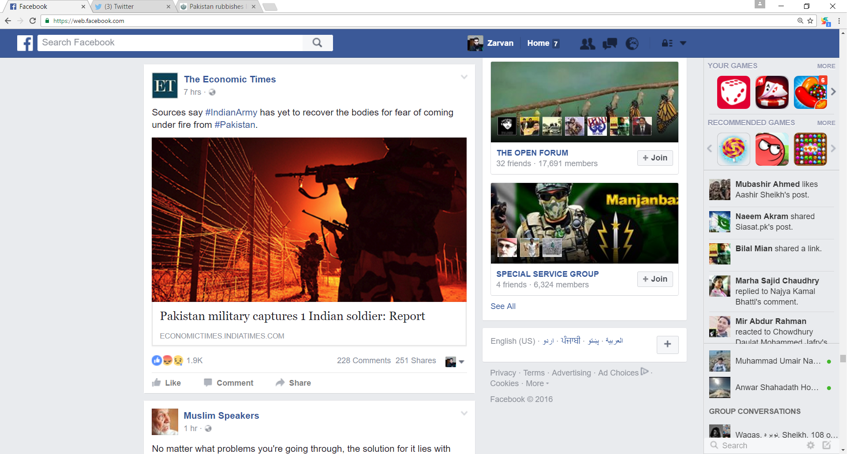
Task: Switch to the Twitter browser tab
Action: [x=132, y=7]
